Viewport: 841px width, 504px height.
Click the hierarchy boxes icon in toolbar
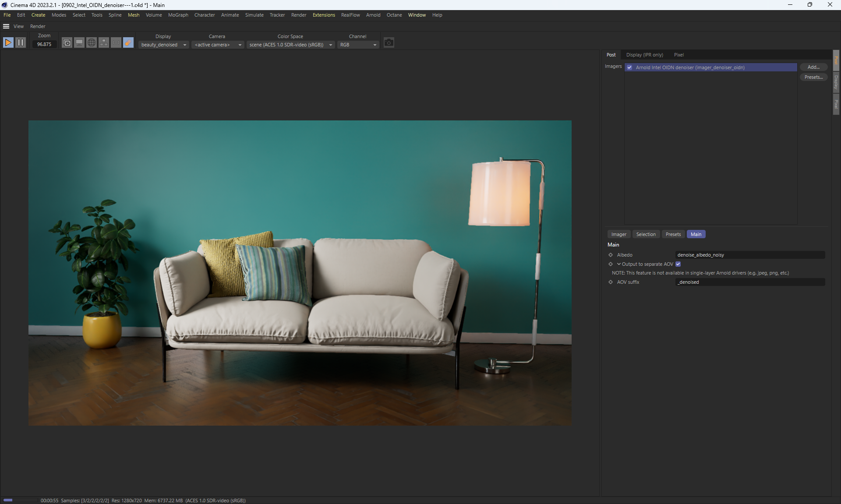(104, 42)
